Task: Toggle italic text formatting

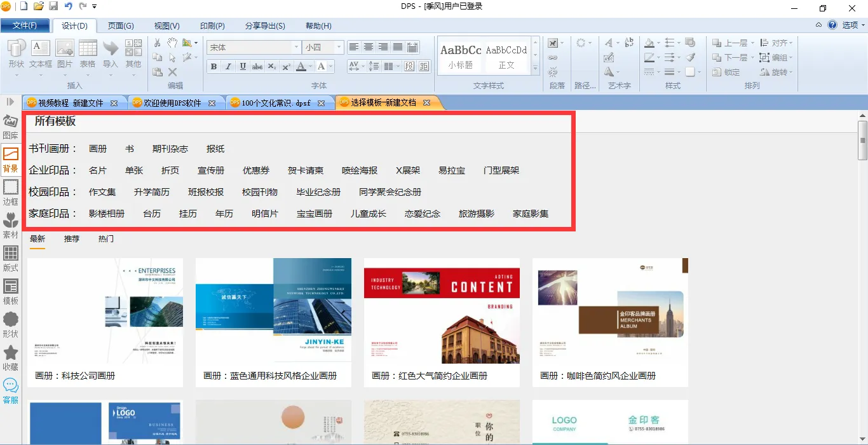Action: [x=228, y=67]
